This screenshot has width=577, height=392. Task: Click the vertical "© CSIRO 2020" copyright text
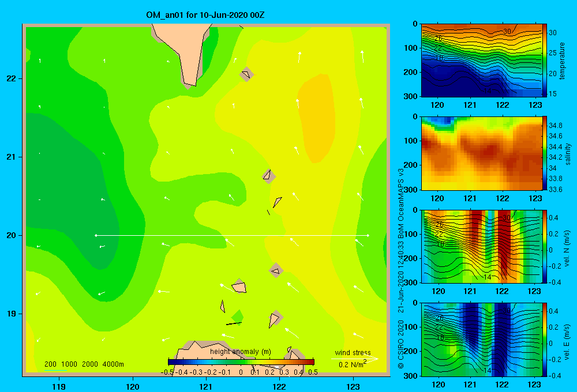click(x=401, y=344)
